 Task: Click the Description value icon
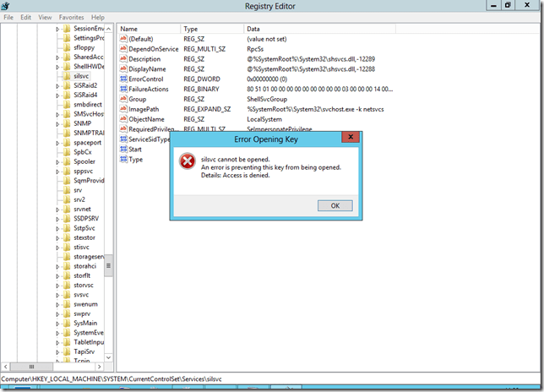pyautogui.click(x=123, y=58)
